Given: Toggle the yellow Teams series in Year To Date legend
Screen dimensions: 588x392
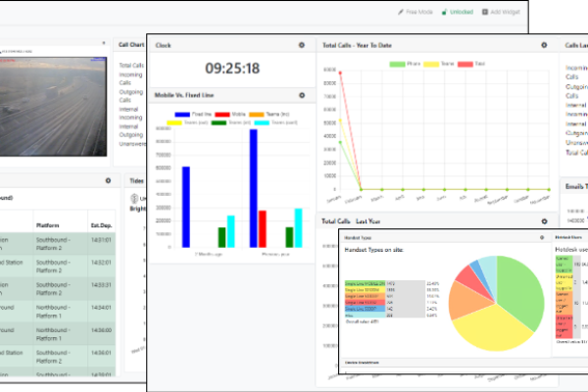Looking at the screenshot, I should [x=439, y=64].
